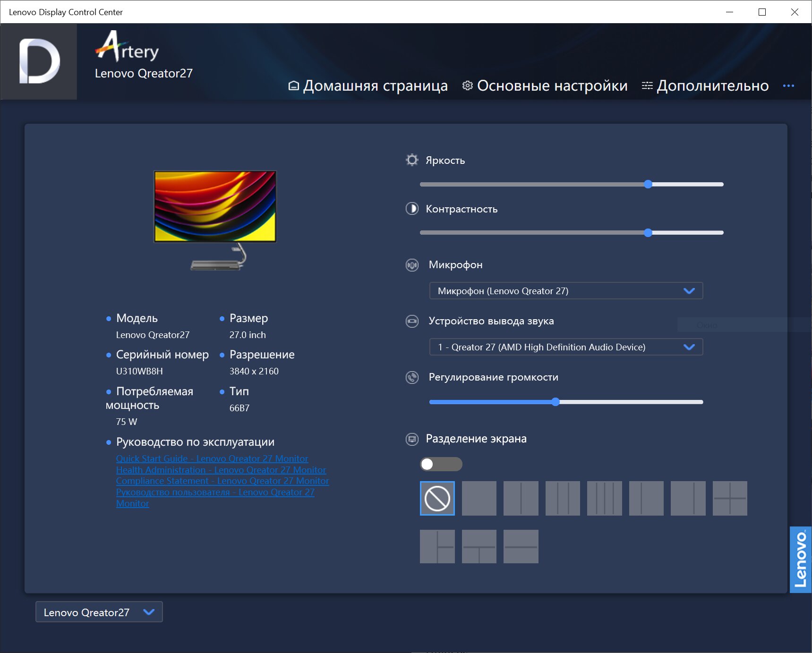Click the large D app logo
812x653 pixels.
39,61
